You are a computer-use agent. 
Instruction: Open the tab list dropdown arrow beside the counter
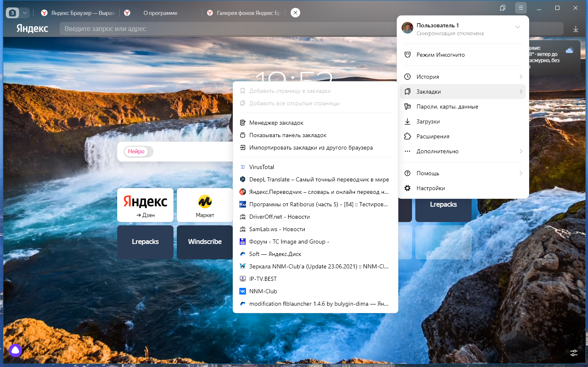coord(25,13)
